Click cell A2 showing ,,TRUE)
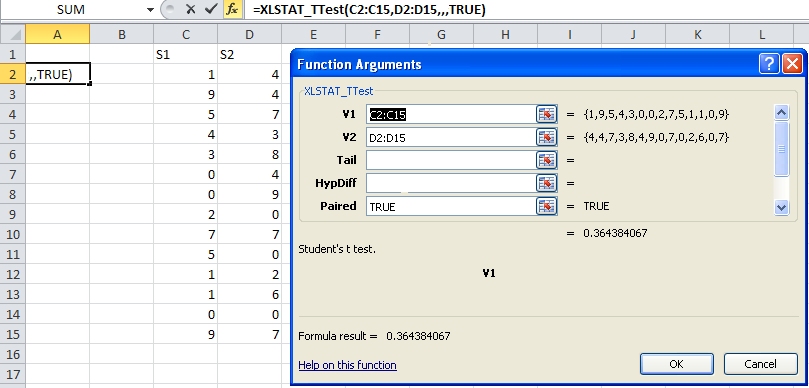 pyautogui.click(x=57, y=74)
